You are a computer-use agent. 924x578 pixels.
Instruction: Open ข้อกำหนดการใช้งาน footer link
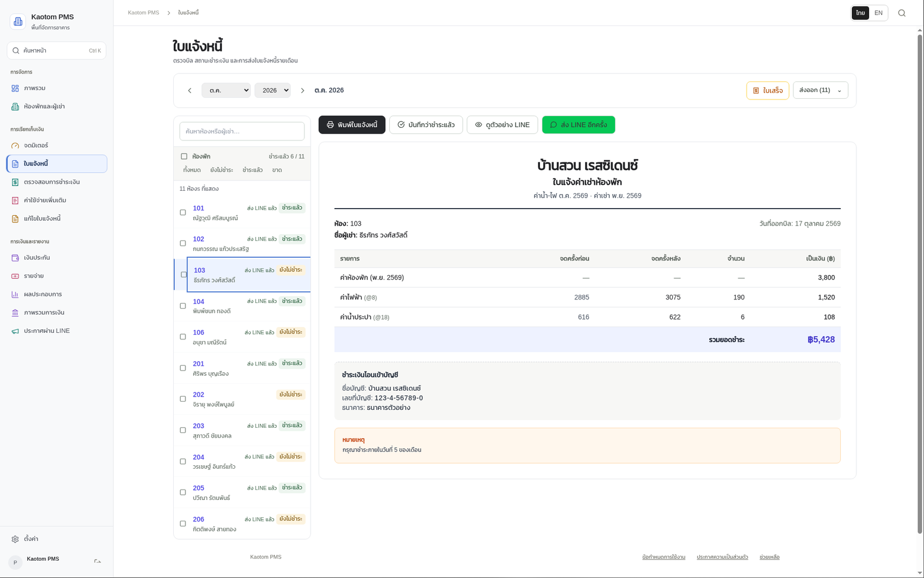[664, 557]
